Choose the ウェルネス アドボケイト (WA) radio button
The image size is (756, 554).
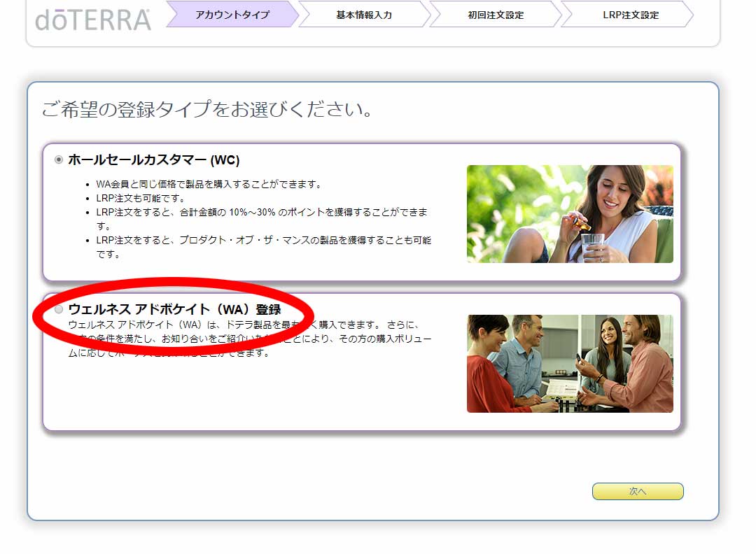(x=59, y=309)
